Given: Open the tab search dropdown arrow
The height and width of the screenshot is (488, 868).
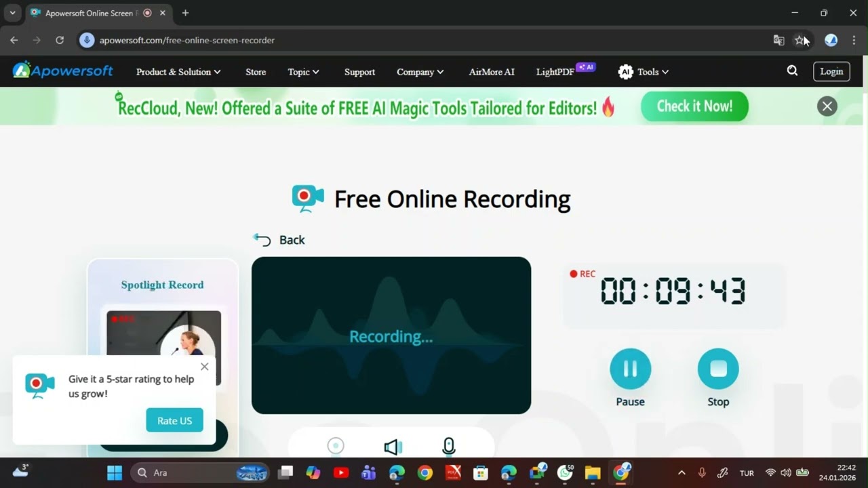Looking at the screenshot, I should (12, 13).
